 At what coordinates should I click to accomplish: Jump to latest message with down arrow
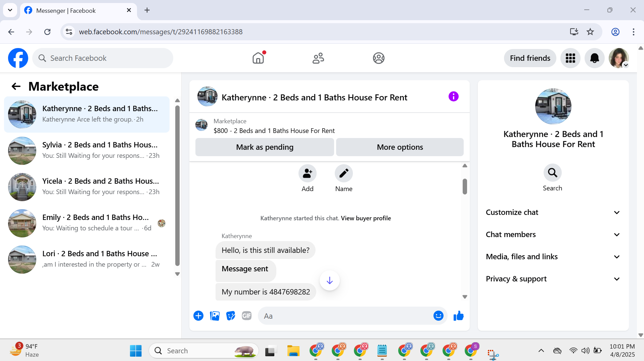(329, 280)
